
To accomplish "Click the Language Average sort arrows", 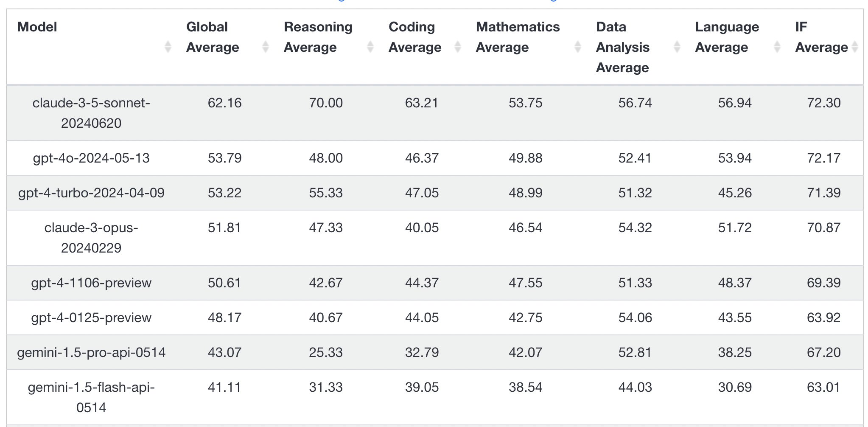I will [777, 47].
